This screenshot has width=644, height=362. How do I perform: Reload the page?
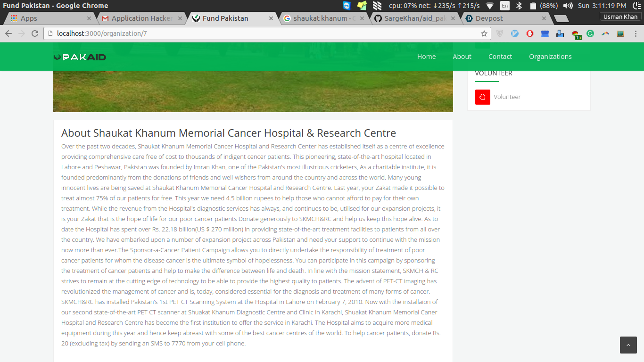[34, 33]
